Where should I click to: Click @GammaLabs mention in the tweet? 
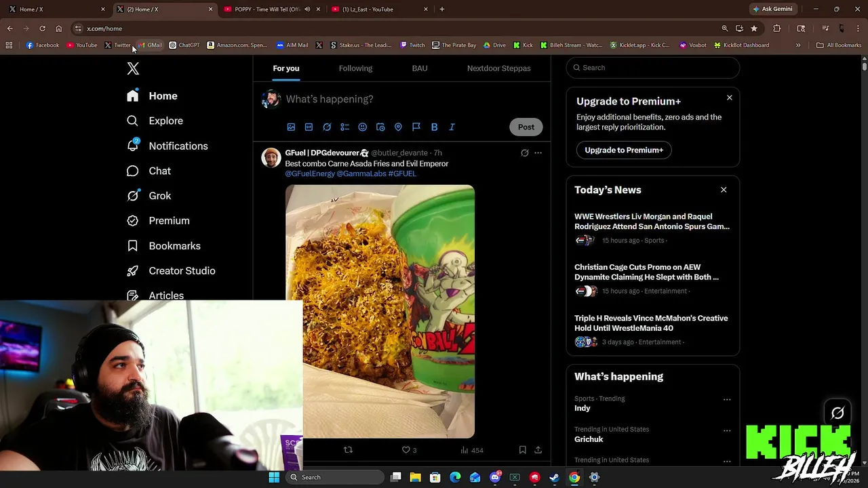click(361, 174)
